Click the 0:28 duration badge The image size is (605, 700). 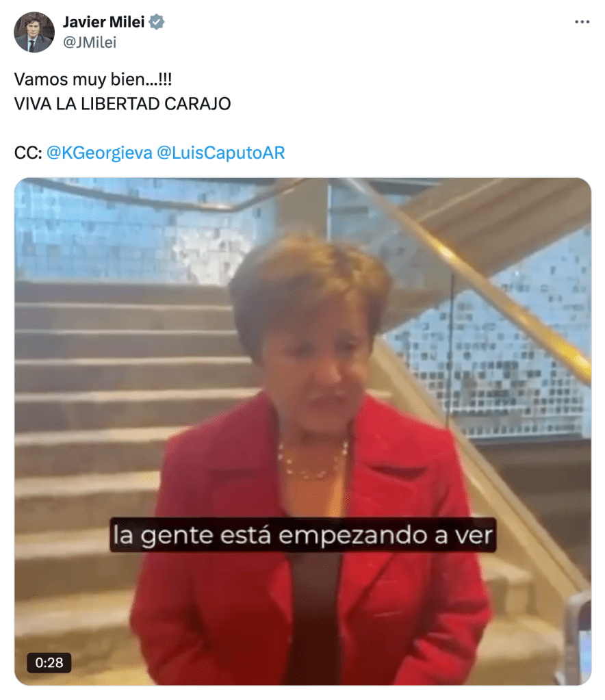[49, 662]
